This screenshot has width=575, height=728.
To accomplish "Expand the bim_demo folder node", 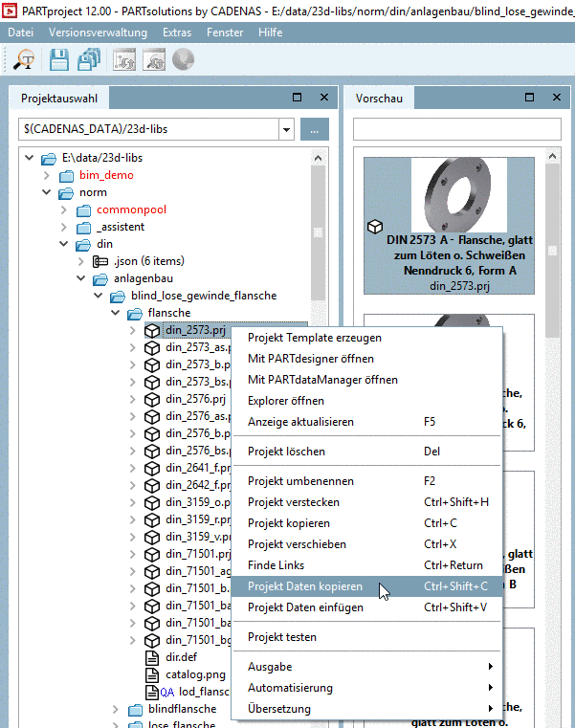I will pos(47,175).
